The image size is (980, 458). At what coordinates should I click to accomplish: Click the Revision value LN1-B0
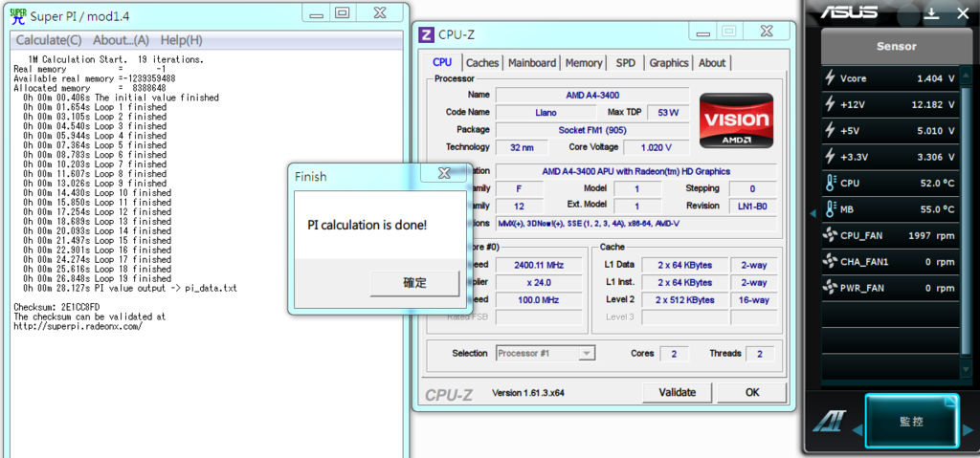[753, 206]
